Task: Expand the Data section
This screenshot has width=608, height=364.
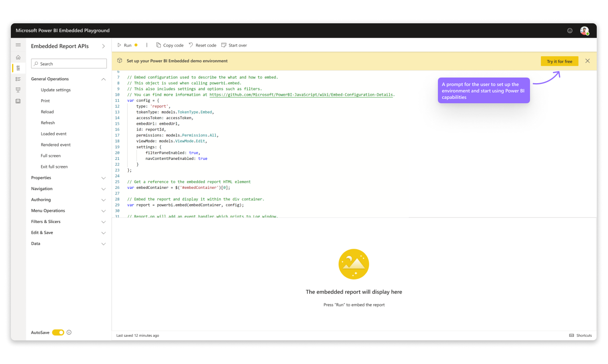Action: click(103, 244)
